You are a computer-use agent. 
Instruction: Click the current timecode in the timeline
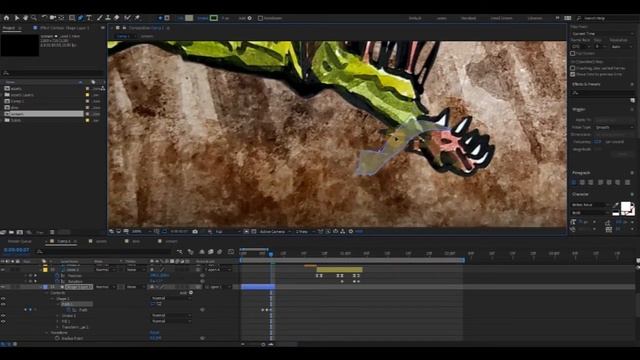[17, 250]
